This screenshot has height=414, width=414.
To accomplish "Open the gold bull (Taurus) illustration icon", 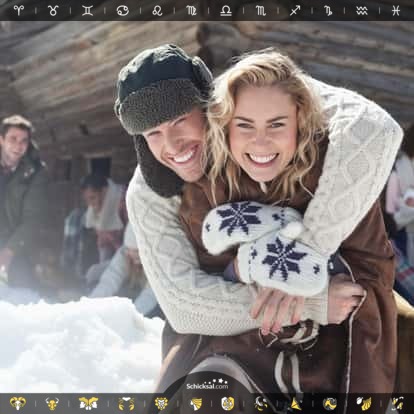I will 53,403.
